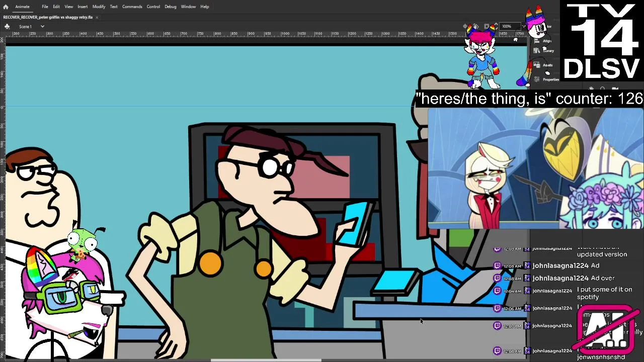Viewport: 644px width, 362px height.
Task: Click the 'I put some of it on spotify' message
Action: click(604, 293)
